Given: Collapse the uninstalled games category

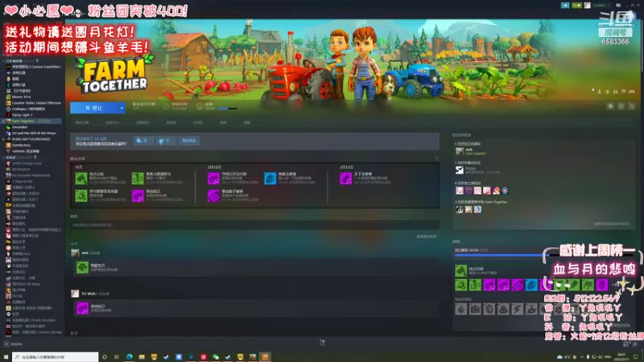Looking at the screenshot, I should point(4,157).
